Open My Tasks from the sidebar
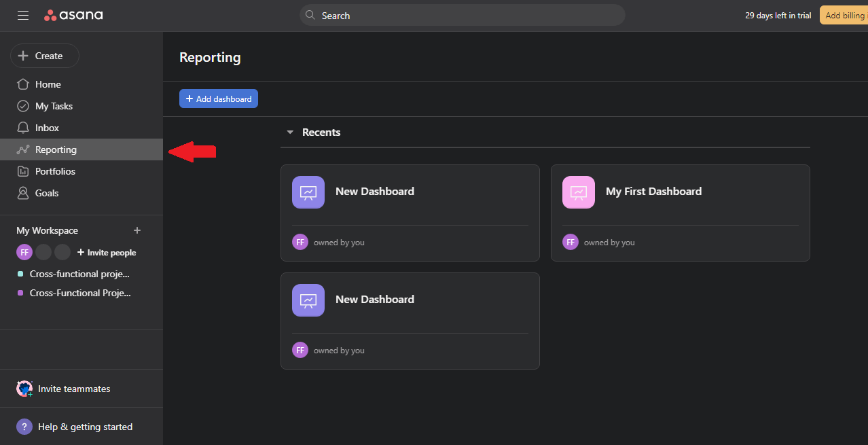 point(23,105)
